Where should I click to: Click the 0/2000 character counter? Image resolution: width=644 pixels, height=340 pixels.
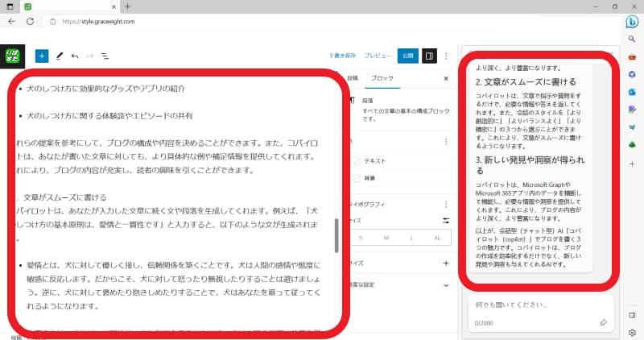coord(484,323)
